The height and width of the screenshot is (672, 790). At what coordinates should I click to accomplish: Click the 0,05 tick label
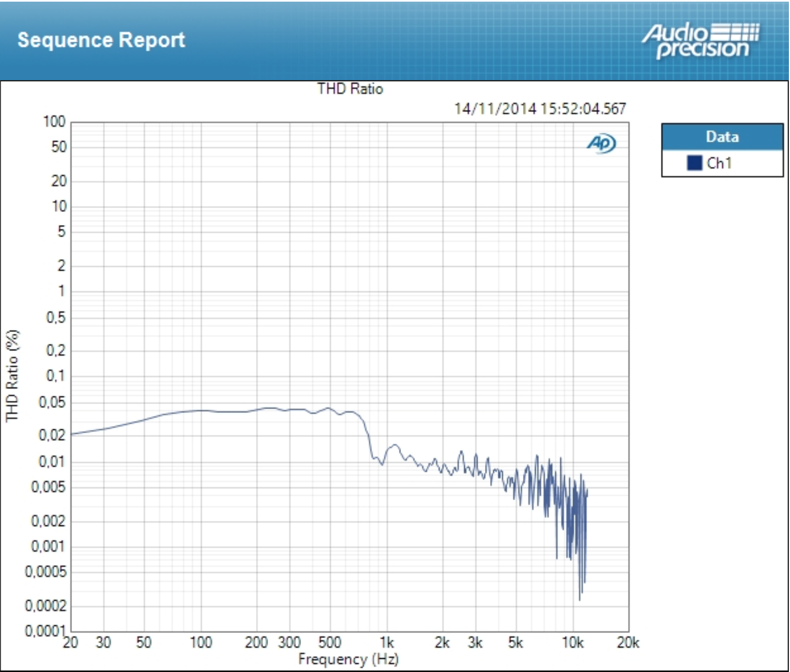tap(52, 402)
